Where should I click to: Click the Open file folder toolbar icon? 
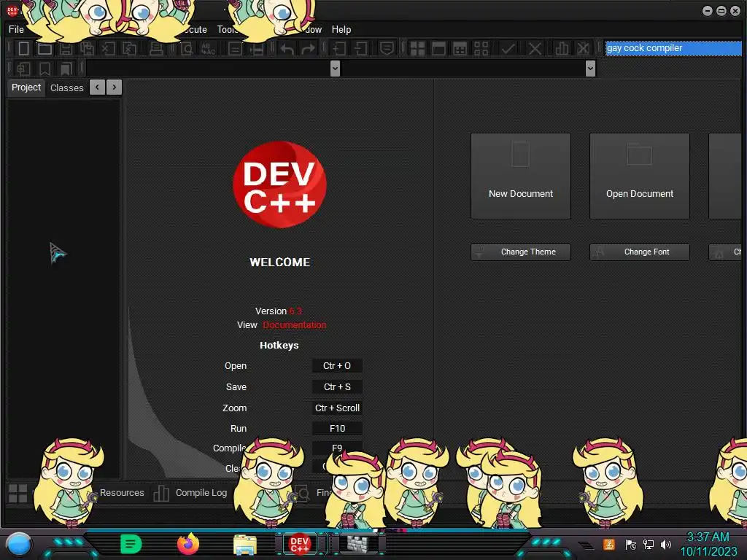[44, 49]
